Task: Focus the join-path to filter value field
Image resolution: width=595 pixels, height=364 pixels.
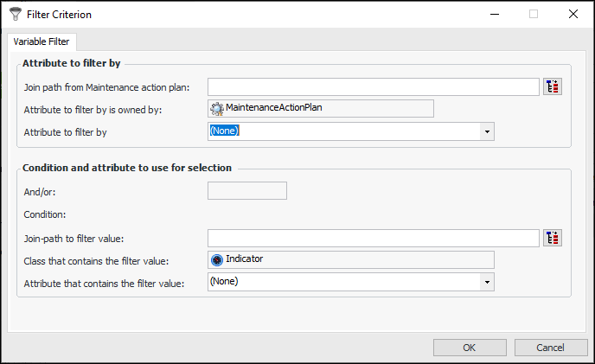Action: tap(374, 238)
